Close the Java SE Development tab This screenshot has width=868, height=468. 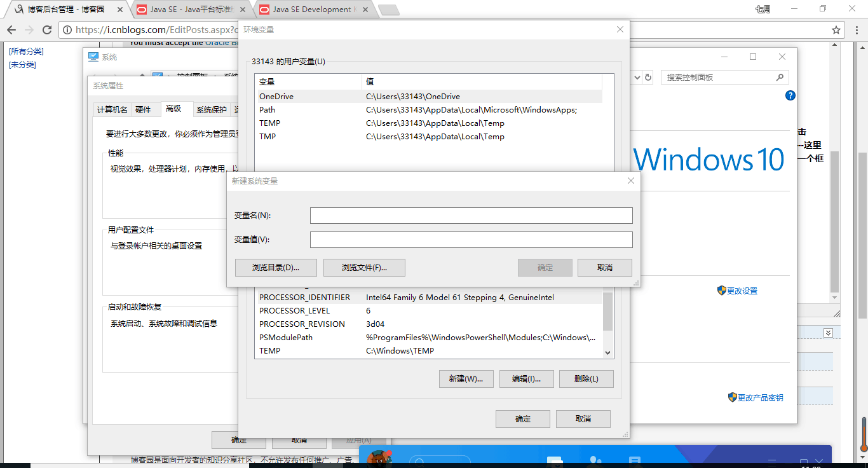(x=364, y=10)
